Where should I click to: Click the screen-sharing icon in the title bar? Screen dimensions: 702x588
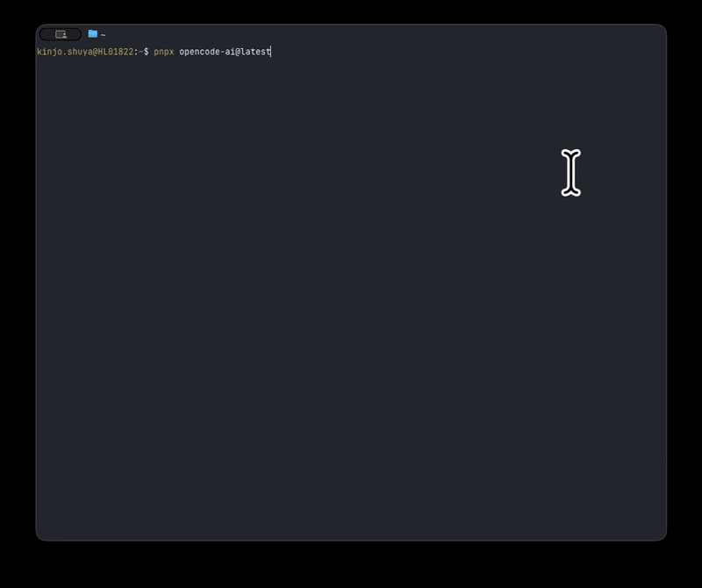tap(61, 34)
